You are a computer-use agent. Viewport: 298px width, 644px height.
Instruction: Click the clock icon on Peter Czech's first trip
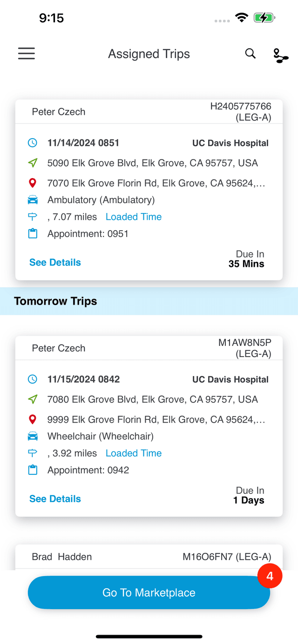pyautogui.click(x=33, y=143)
